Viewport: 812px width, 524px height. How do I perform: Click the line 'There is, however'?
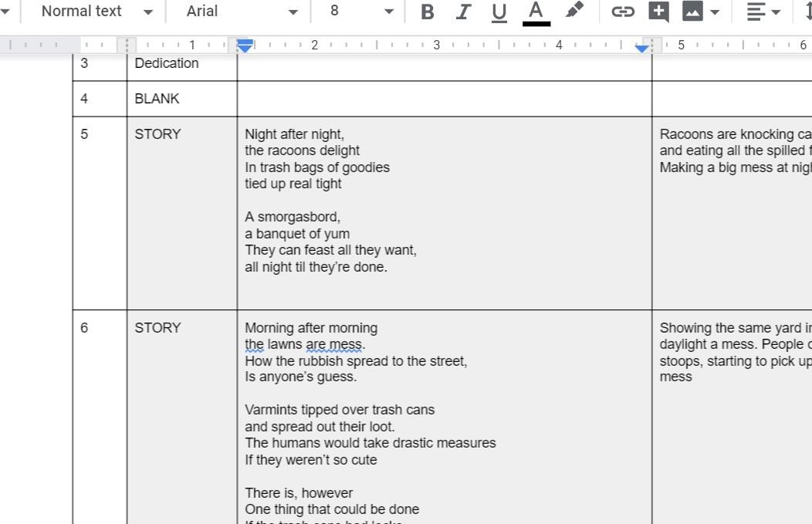(x=299, y=493)
